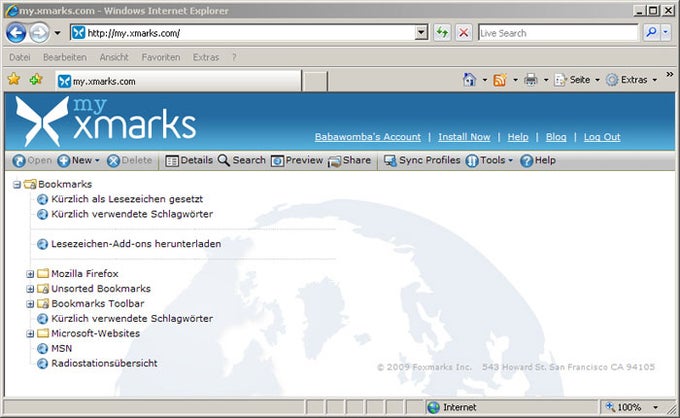Open the dropdown next to the RSS Feeds icon

(x=515, y=80)
